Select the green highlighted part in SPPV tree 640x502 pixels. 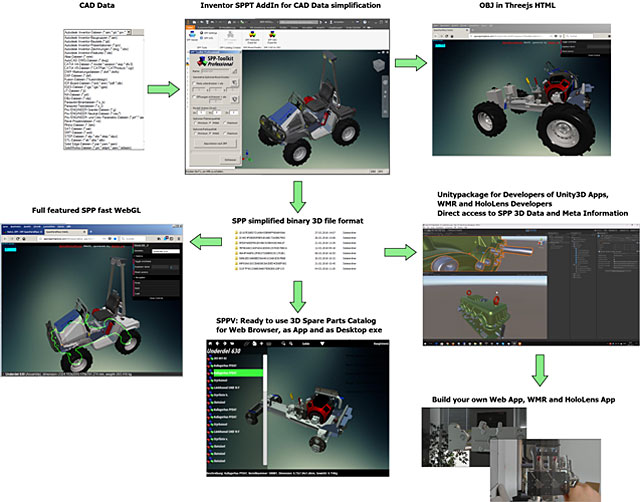[x=237, y=373]
